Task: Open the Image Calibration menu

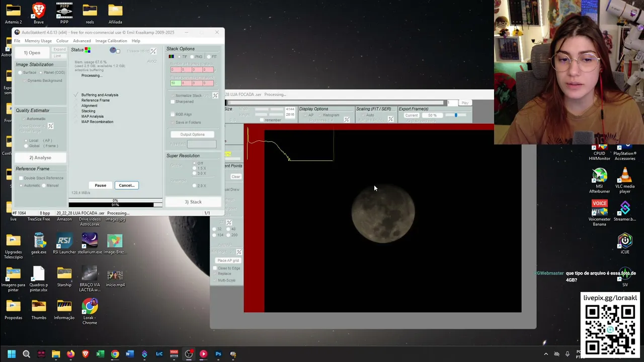Action: [x=111, y=41]
